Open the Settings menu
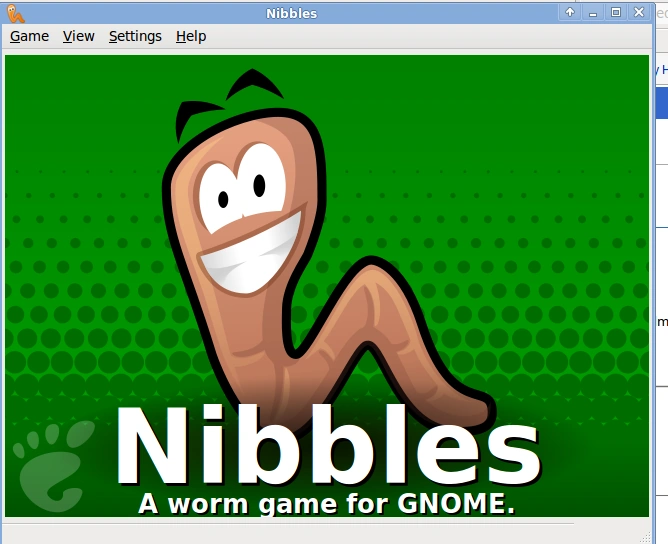Viewport: 668px width, 544px height. tap(135, 36)
